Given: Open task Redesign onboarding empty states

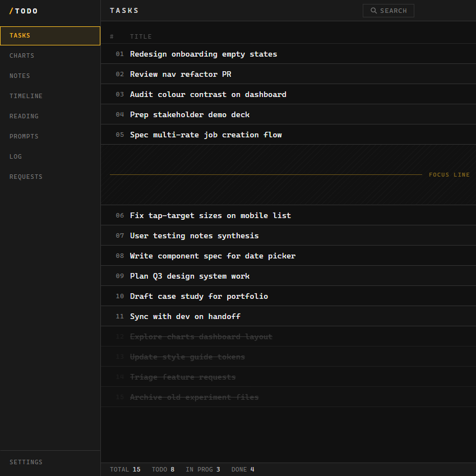Looking at the screenshot, I should coord(288,54).
